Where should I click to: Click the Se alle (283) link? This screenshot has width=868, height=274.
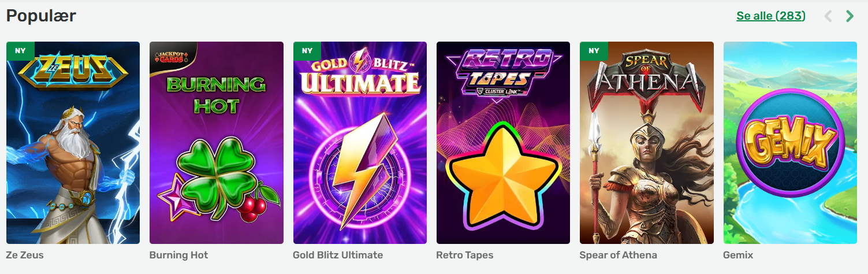771,16
